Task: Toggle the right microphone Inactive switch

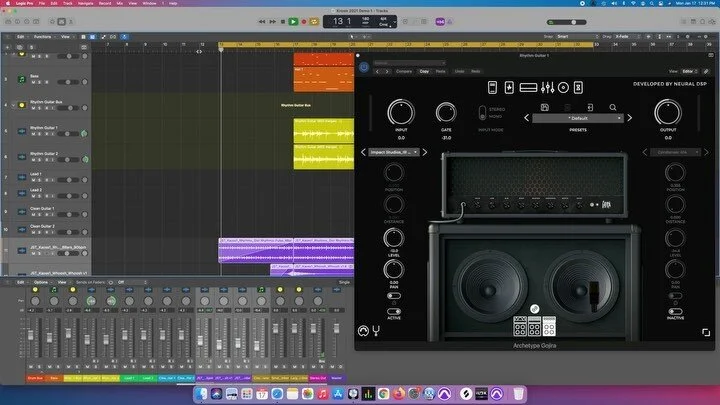Action: click(675, 311)
